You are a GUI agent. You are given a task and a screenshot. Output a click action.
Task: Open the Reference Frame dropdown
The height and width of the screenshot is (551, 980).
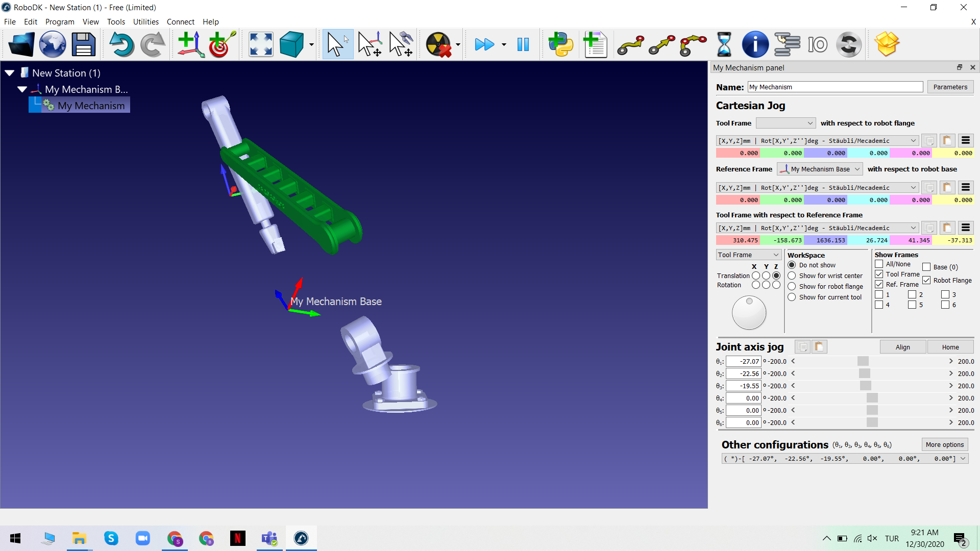(x=820, y=169)
